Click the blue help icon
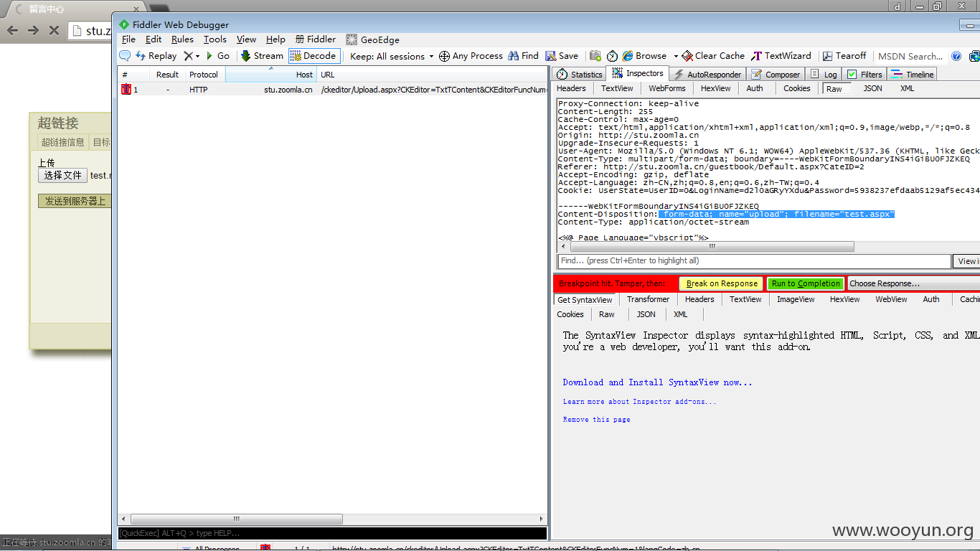This screenshot has height=551, width=980. pos(956,56)
